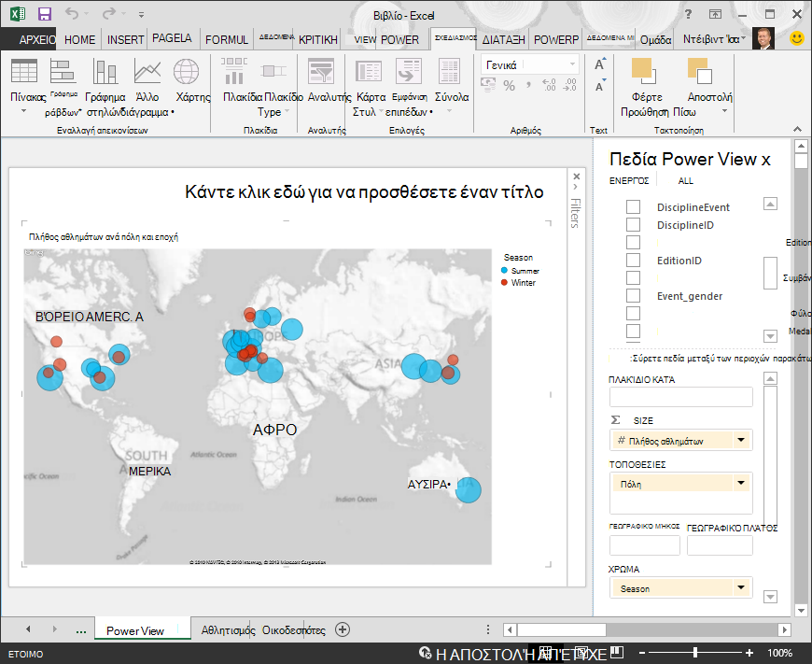812x664 pixels.
Task: Open the Αθλητισμός sheet tab
Action: pyautogui.click(x=228, y=630)
